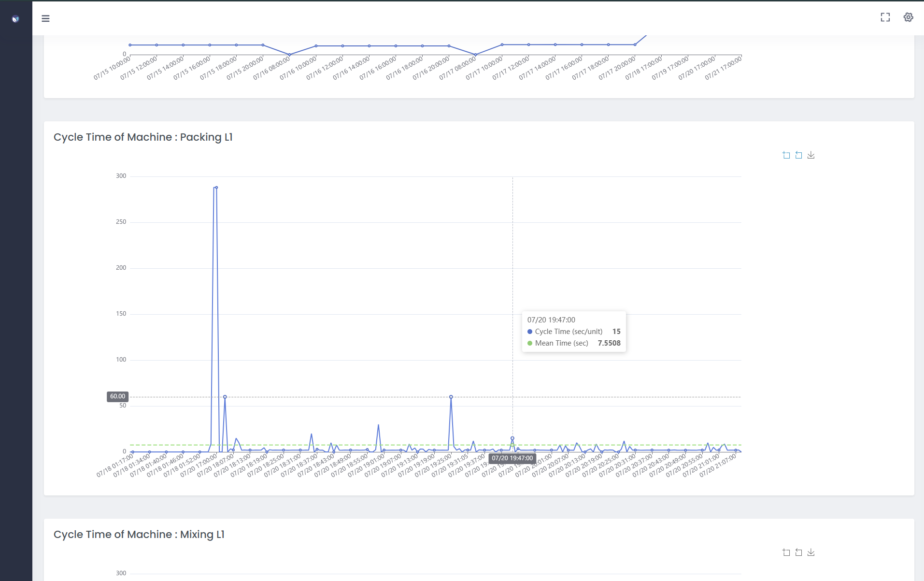Reset zoom on Packing L1 chart

point(798,155)
